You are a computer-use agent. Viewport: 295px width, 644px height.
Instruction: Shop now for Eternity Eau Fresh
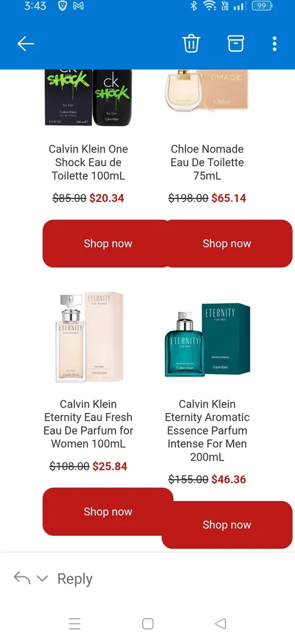tap(108, 512)
